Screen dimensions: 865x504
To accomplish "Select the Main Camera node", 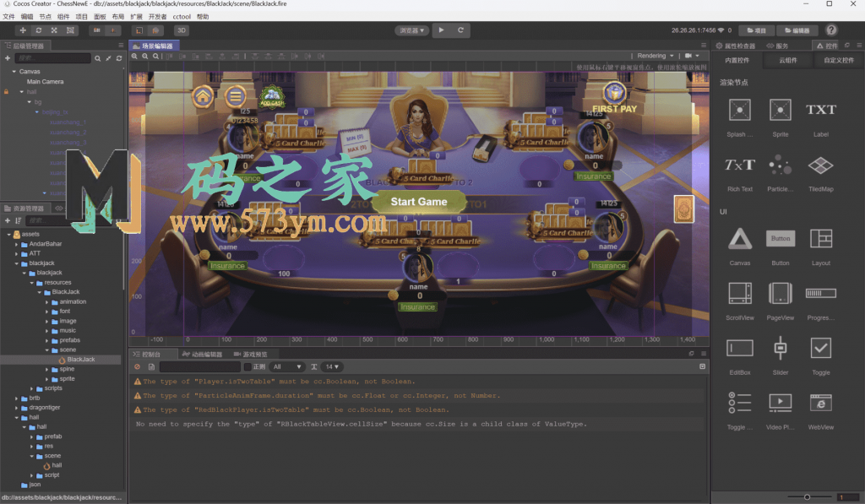I will click(45, 82).
